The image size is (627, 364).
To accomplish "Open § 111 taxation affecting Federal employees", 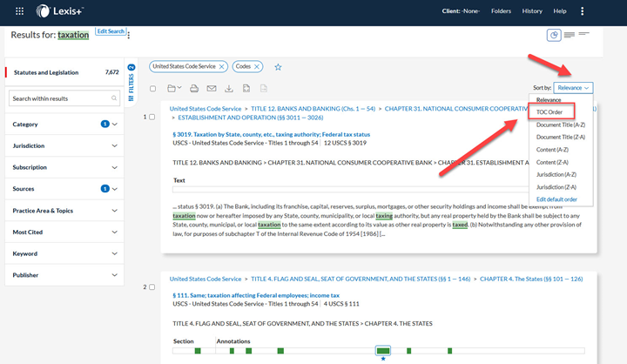I will click(x=256, y=295).
